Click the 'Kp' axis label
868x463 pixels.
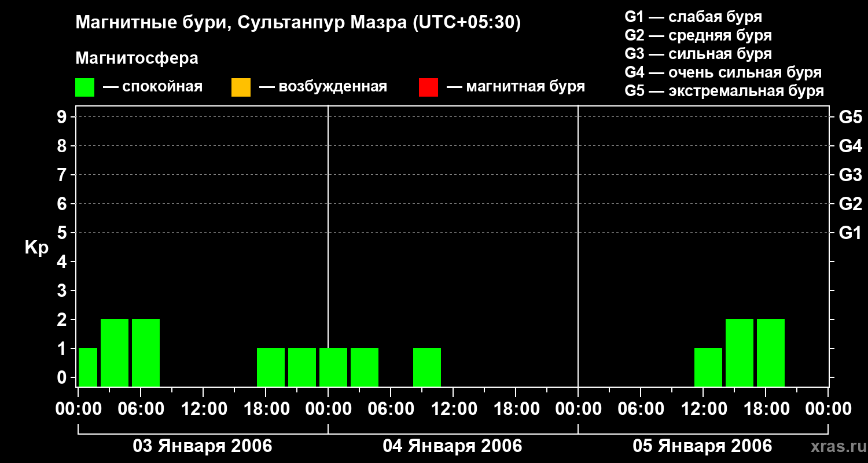tap(36, 248)
